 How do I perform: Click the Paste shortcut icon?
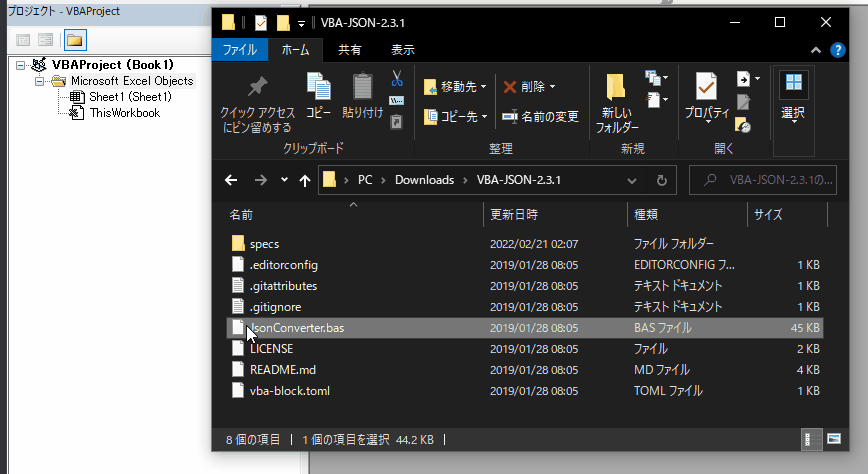396,122
